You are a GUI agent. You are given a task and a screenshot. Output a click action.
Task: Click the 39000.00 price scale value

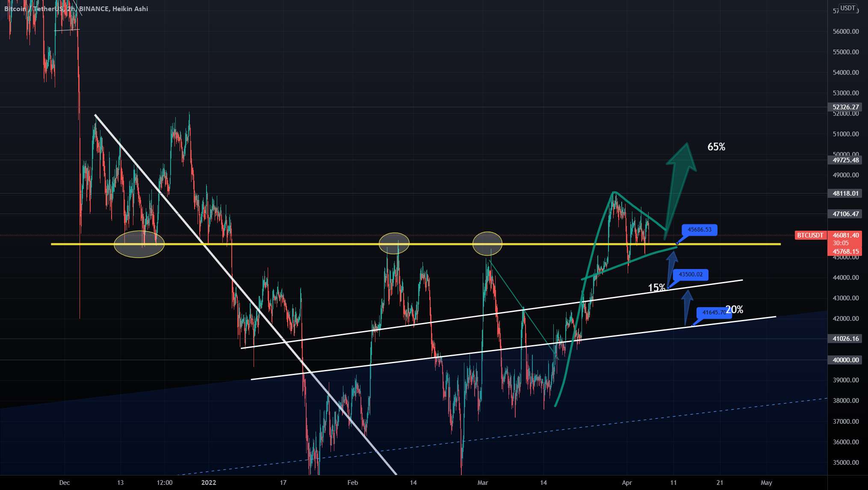[846, 380]
